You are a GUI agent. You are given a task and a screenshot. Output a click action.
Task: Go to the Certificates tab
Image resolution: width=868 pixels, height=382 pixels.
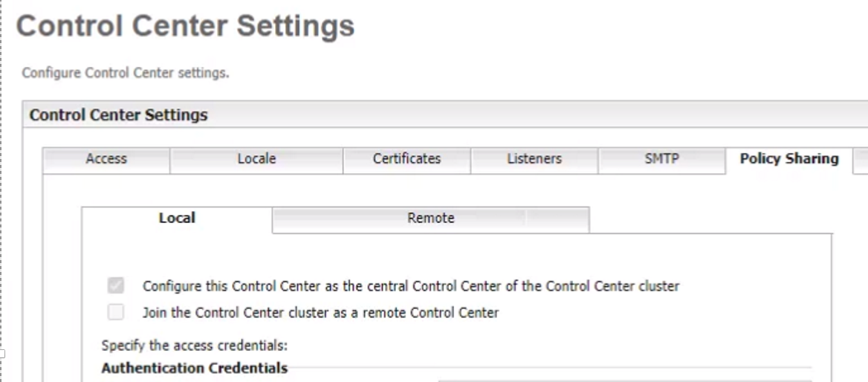[407, 159]
